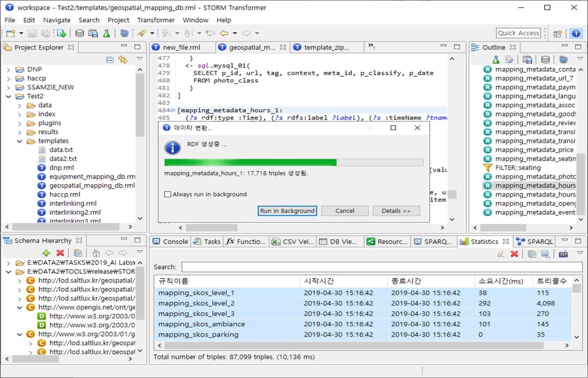Click the save form icon in Outline toolbar
The image size is (588, 378).
(527, 59)
